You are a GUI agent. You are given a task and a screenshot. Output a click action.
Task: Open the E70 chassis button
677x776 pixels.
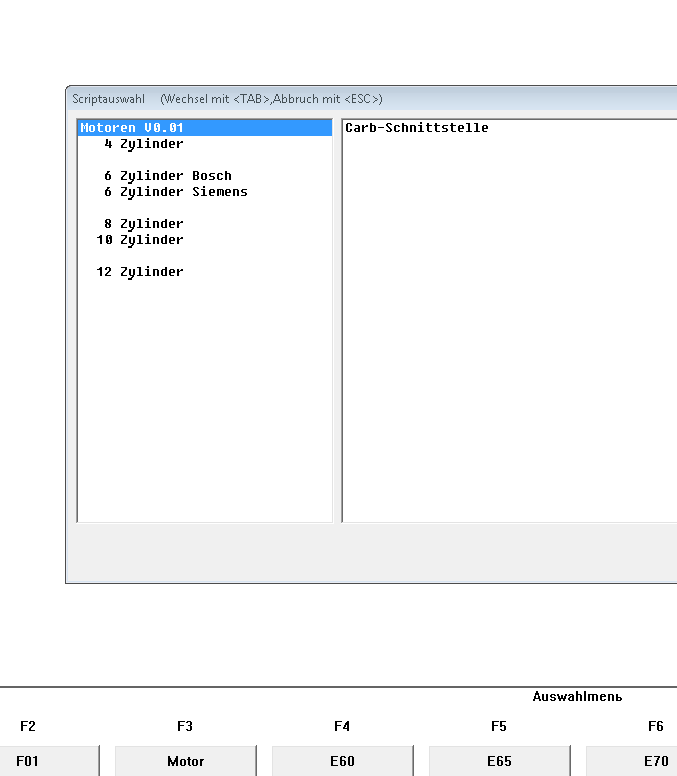pos(631,761)
